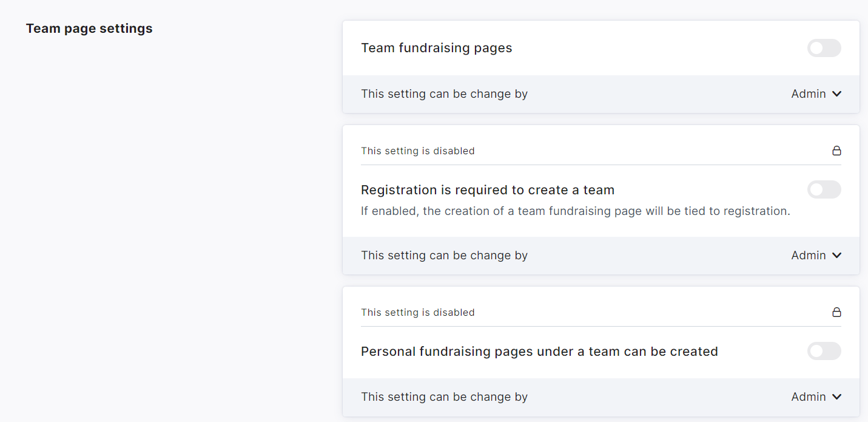
Task: Click the chevron arrow in Personal fundraising pages card
Action: 837,397
